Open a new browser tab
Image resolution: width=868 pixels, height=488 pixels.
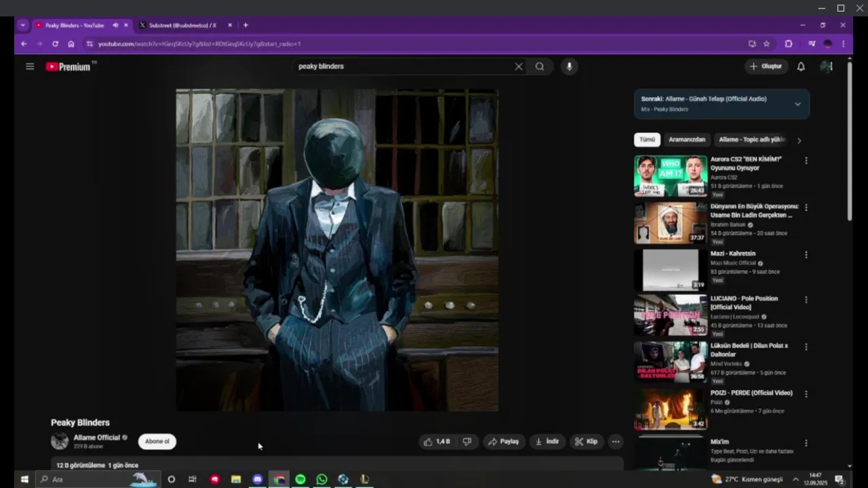(x=245, y=25)
